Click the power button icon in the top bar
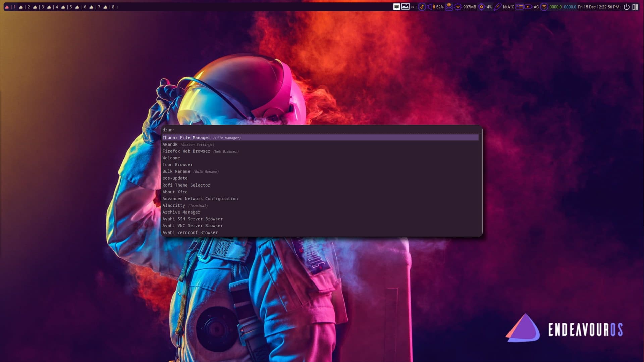644x362 pixels. (x=626, y=7)
